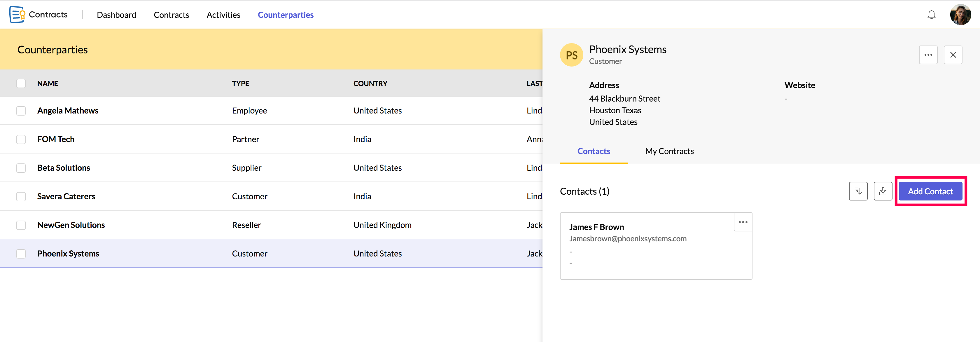Screen dimensions: 980x342
Task: Open Phoenix Systems more options menu
Action: [x=928, y=55]
